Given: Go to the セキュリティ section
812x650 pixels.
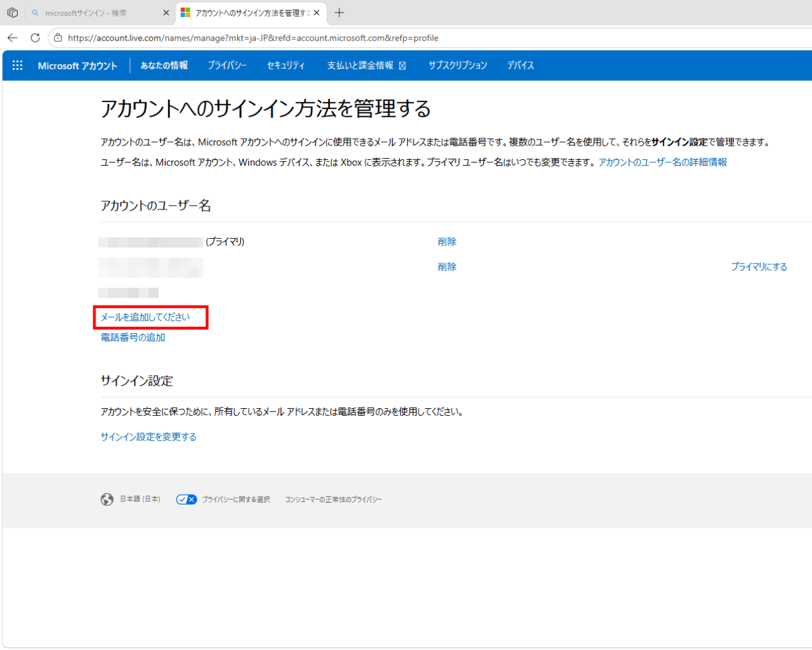Looking at the screenshot, I should (285, 65).
